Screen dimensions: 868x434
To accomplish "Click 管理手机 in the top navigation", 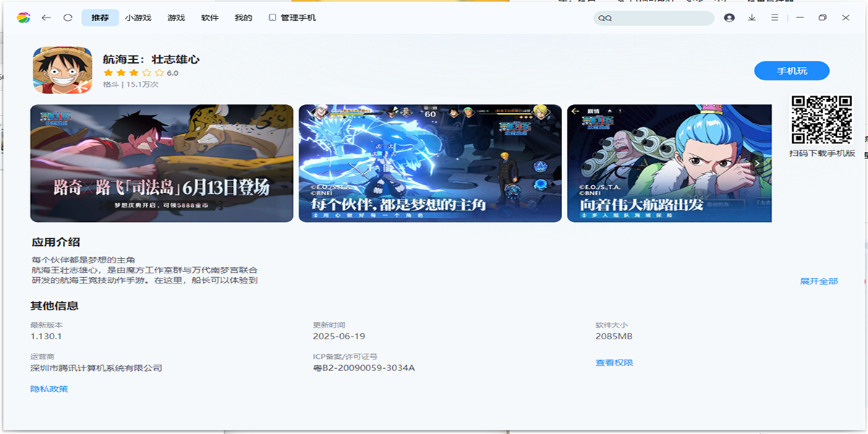I will coord(292,17).
